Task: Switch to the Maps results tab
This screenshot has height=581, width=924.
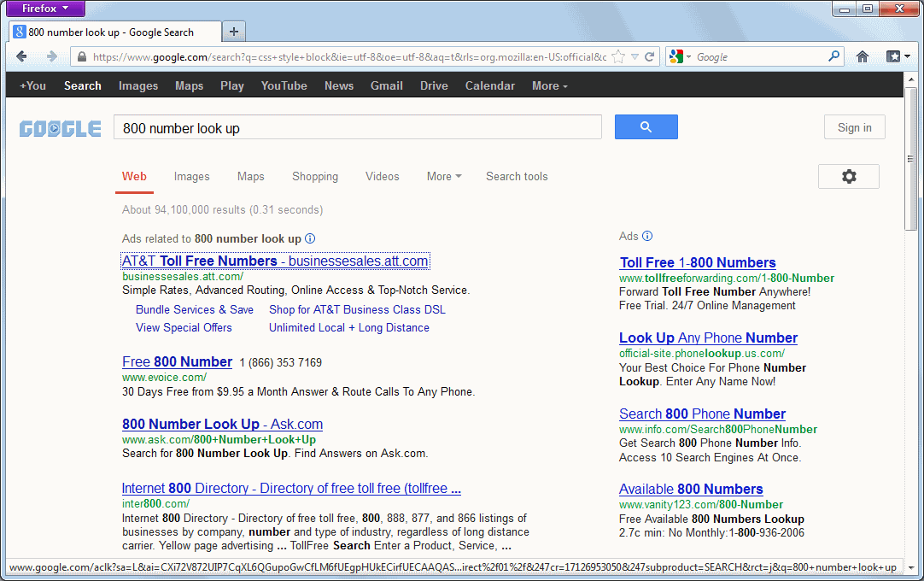Action: [250, 176]
